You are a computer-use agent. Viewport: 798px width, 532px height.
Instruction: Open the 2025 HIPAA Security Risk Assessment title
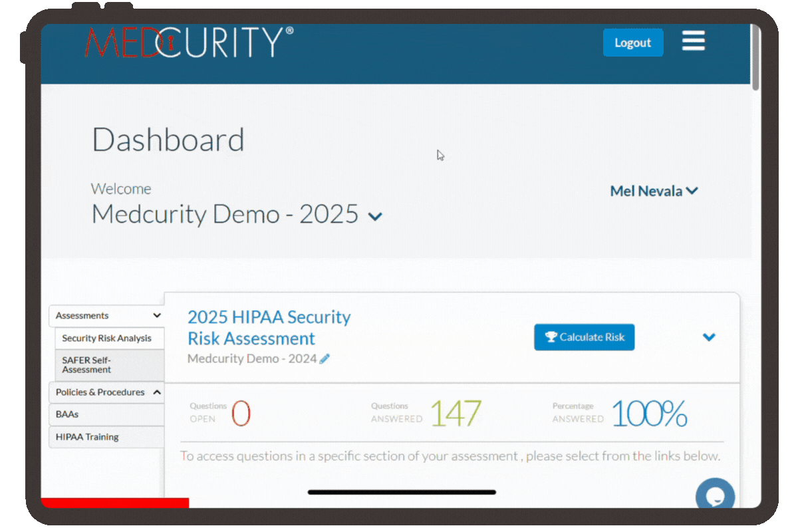click(269, 328)
